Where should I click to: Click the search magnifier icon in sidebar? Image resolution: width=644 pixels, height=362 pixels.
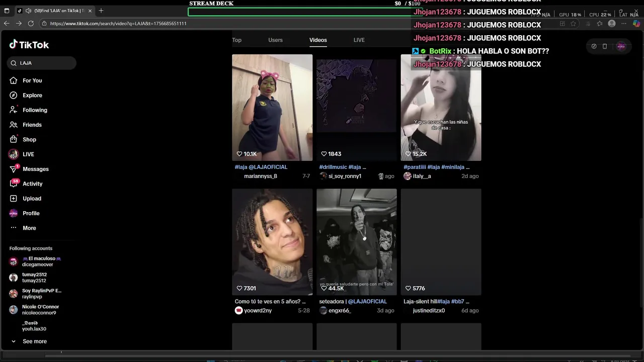point(14,63)
